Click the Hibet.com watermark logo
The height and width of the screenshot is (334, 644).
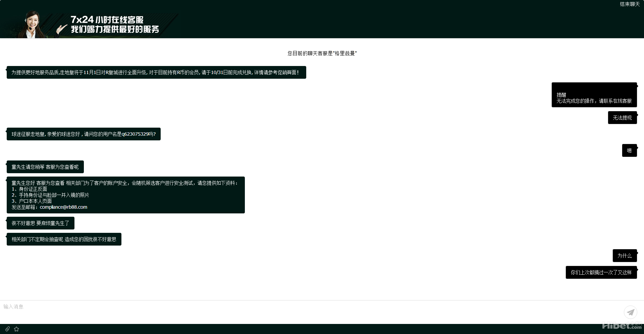tap(622, 326)
